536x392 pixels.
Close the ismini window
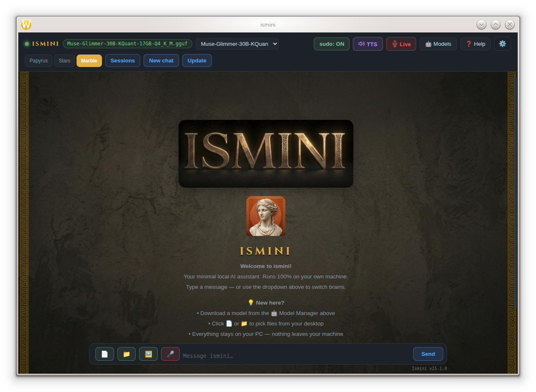click(x=510, y=25)
